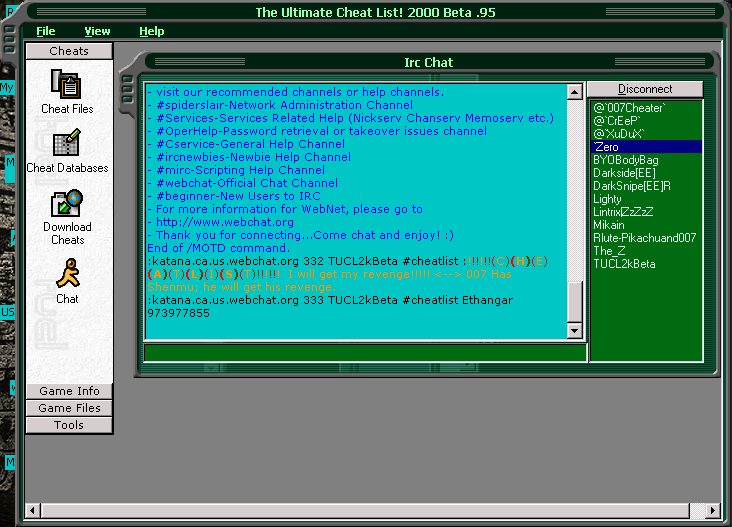
Task: Select user Lighty in nick list
Action: point(647,199)
